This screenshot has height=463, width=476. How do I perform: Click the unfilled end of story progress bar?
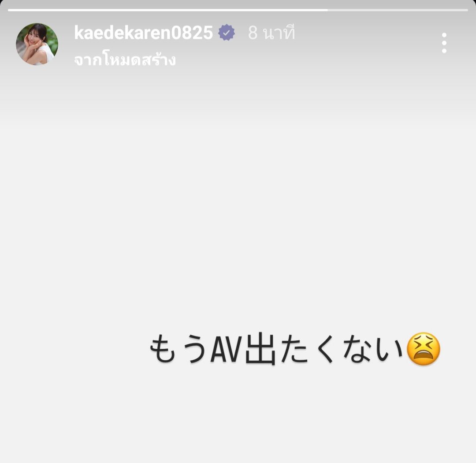[x=398, y=10]
